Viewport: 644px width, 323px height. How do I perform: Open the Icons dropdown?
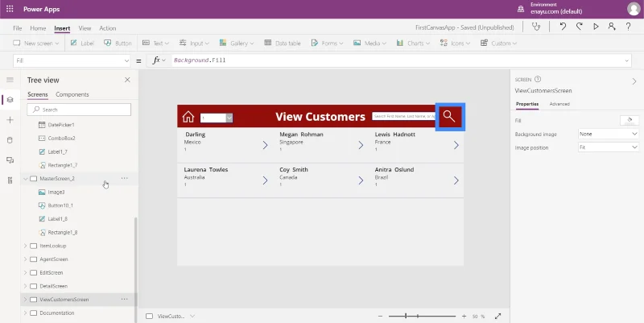[x=455, y=43]
